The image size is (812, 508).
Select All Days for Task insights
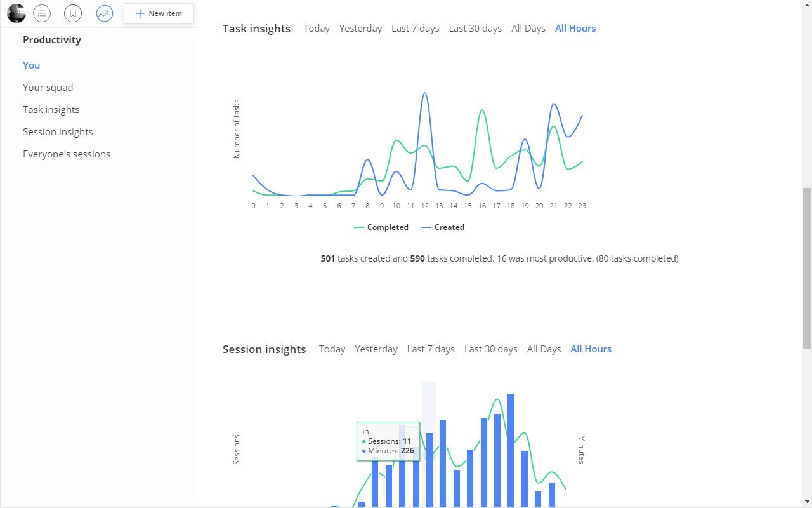point(528,29)
